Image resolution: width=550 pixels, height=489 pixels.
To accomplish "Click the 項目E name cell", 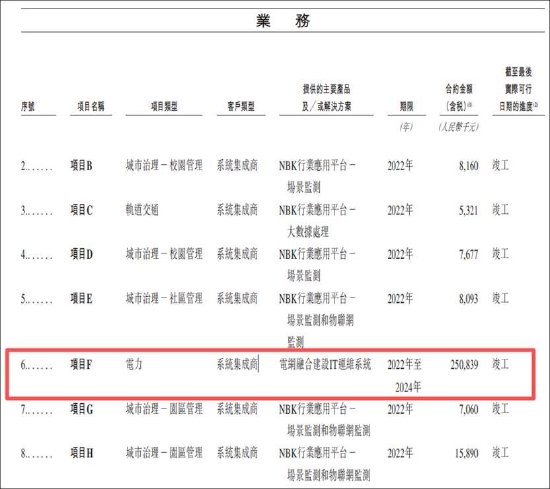I will click(x=81, y=298).
